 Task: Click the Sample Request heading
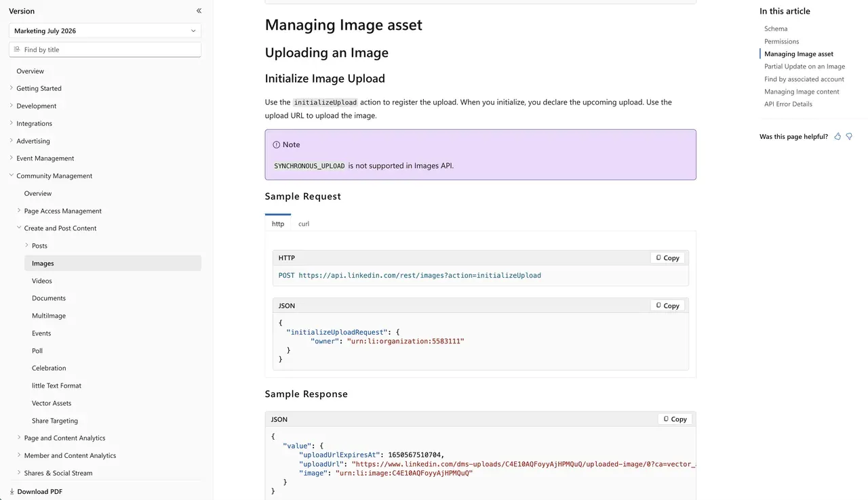pyautogui.click(x=303, y=196)
